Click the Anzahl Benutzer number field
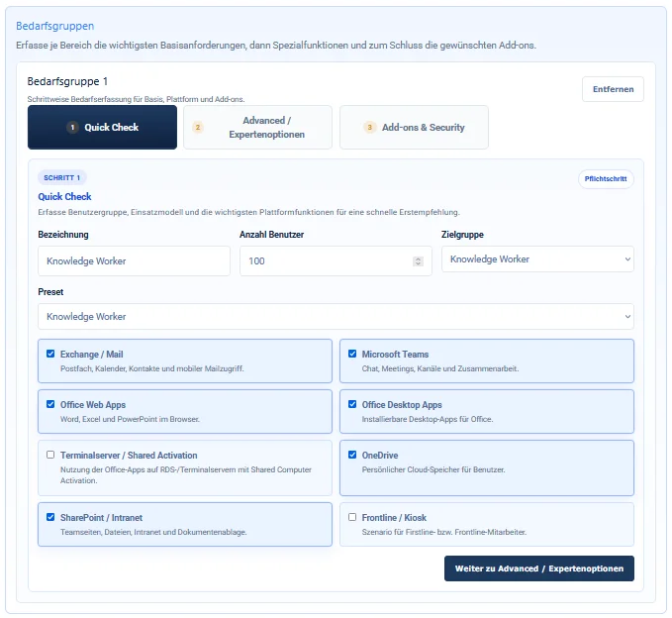The image size is (672, 618). coord(327,261)
